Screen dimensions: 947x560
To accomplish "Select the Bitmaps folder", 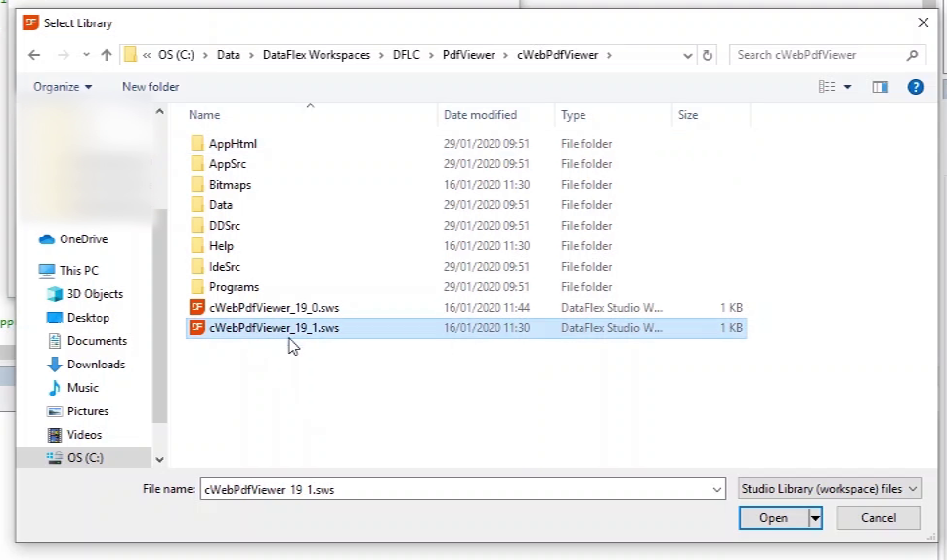I will click(230, 185).
